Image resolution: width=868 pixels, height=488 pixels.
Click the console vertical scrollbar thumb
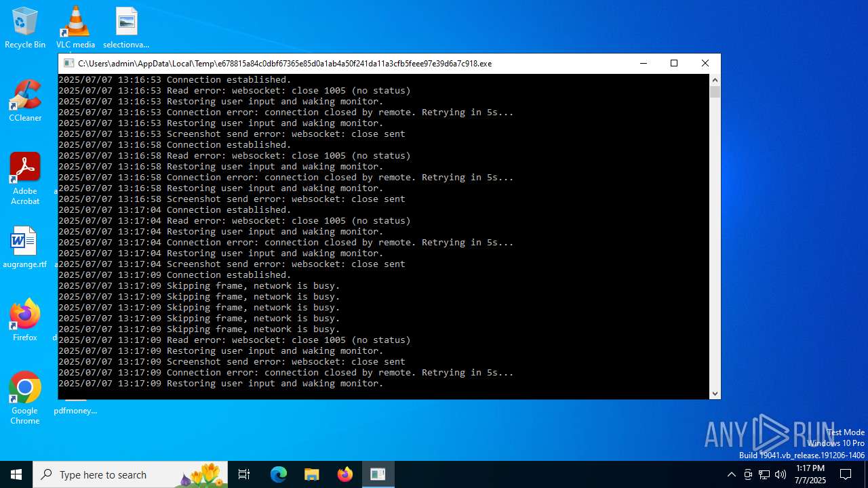click(715, 91)
